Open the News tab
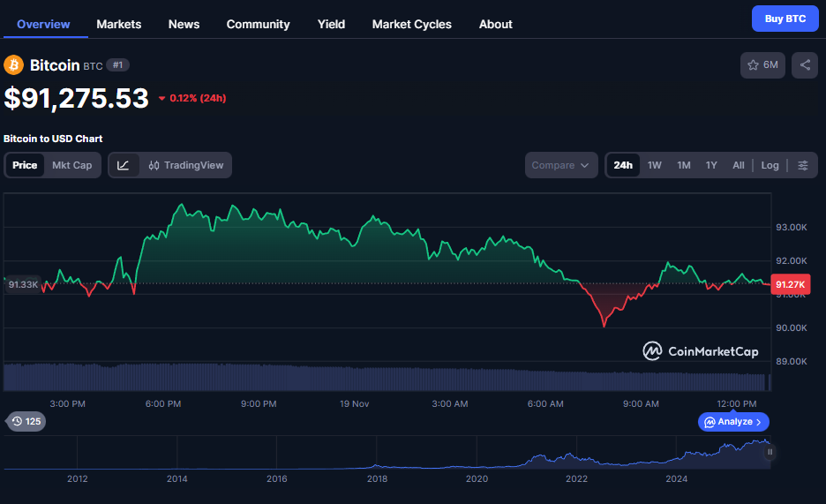Image resolution: width=826 pixels, height=504 pixels. 184,24
